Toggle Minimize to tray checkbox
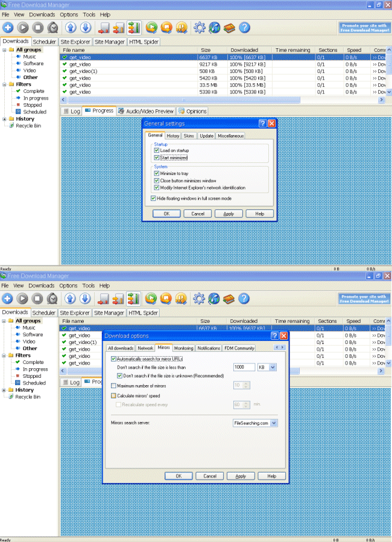The width and height of the screenshot is (392, 542). (156, 173)
